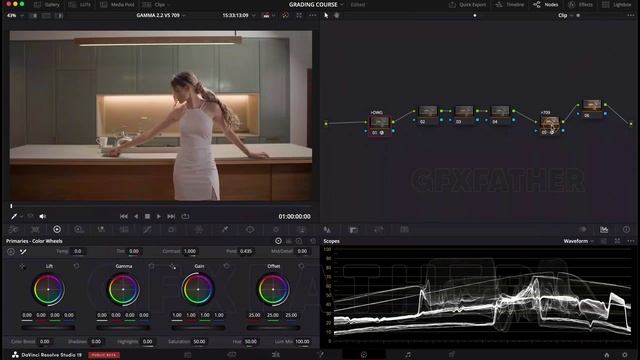This screenshot has width=640, height=360.
Task: Mute viewer audio with the speaker icon
Action: (x=42, y=216)
